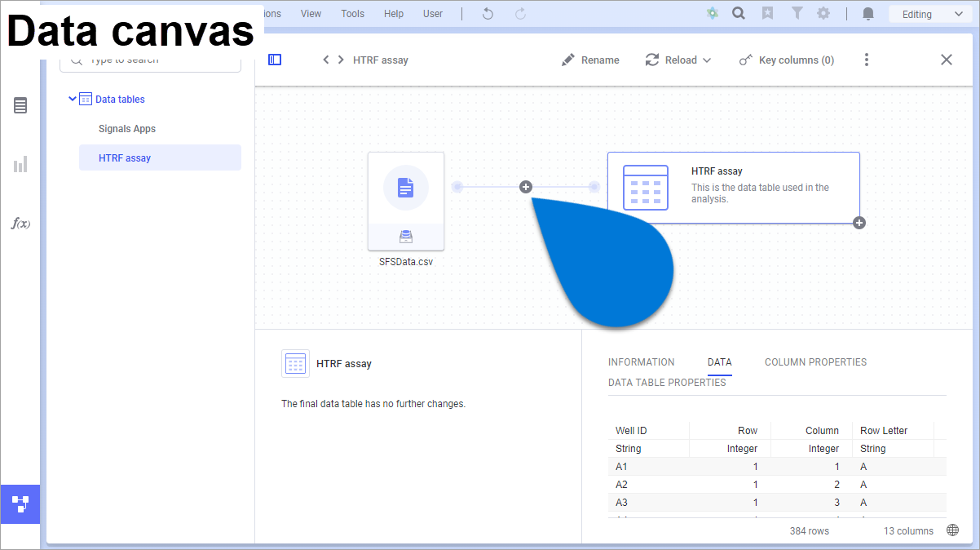Open the Data in analysis sidebar icon

(x=20, y=105)
